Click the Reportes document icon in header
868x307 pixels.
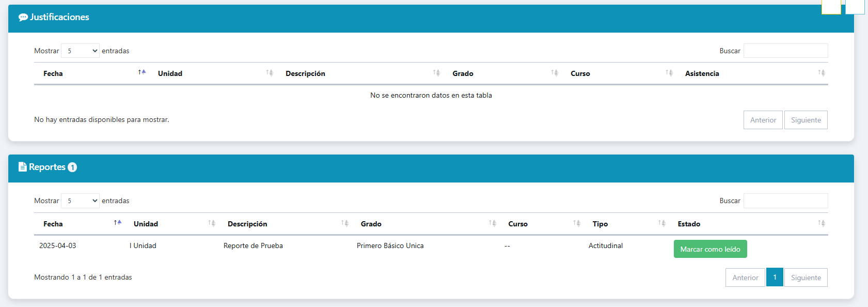pos(23,166)
